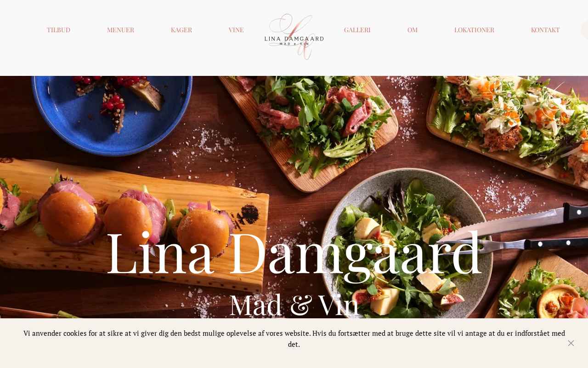Image resolution: width=588 pixels, height=368 pixels.
Task: Go to the KAGER page
Action: (181, 30)
